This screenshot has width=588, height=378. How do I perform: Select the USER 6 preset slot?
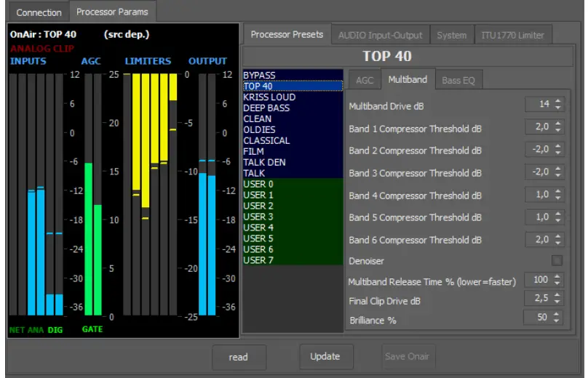tap(293, 249)
